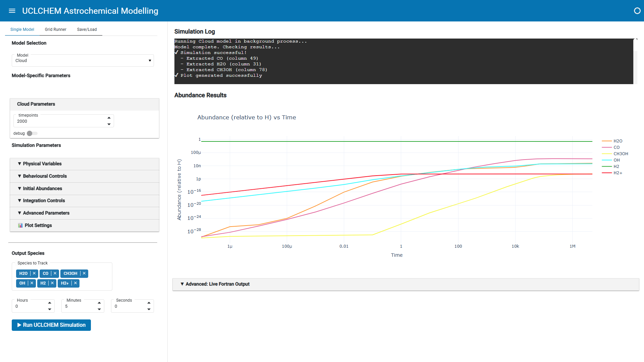
Task: Increase the timepoints value
Action: [x=109, y=118]
